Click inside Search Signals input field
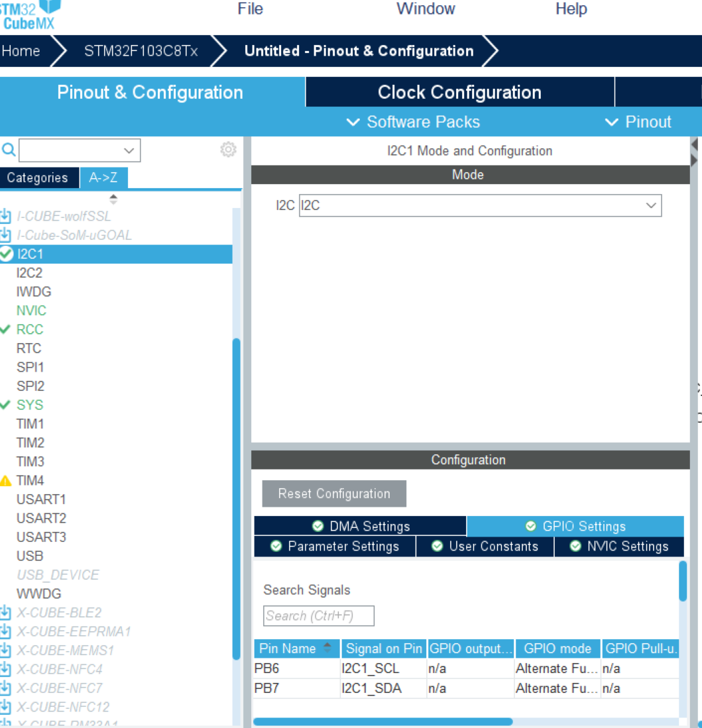The width and height of the screenshot is (702, 728). (319, 615)
